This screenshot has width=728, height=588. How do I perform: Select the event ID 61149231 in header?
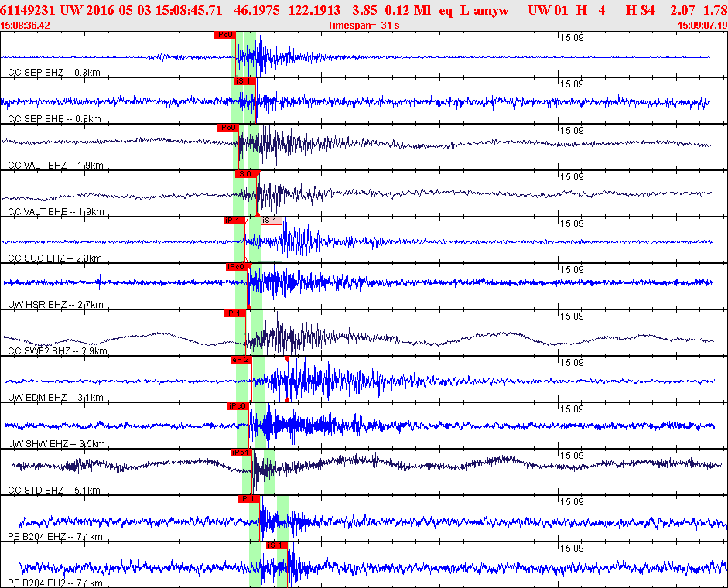[28, 10]
